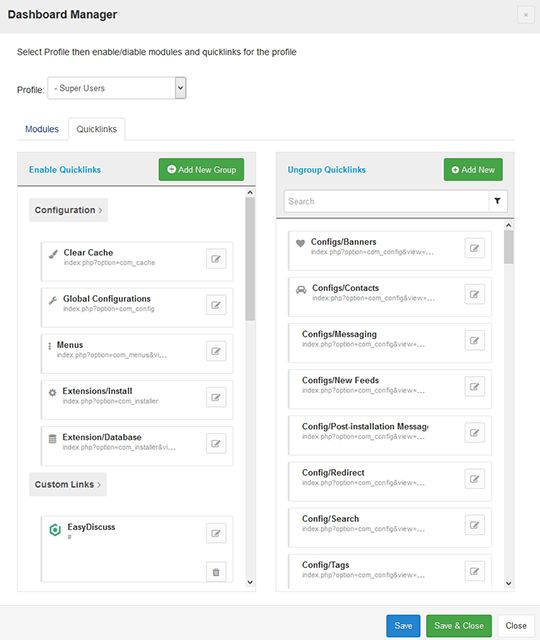This screenshot has width=540, height=640.
Task: Edit the EasyDiscuss custom link
Action: [x=216, y=533]
